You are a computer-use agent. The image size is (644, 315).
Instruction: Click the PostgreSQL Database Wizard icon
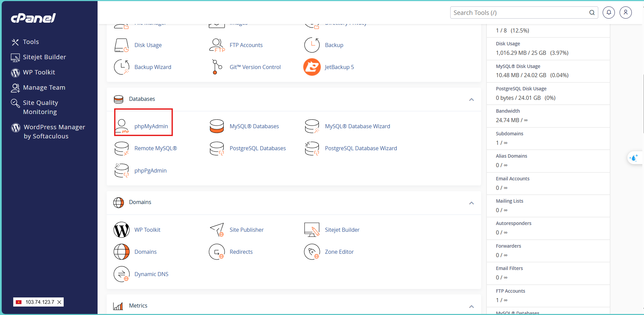click(x=312, y=149)
